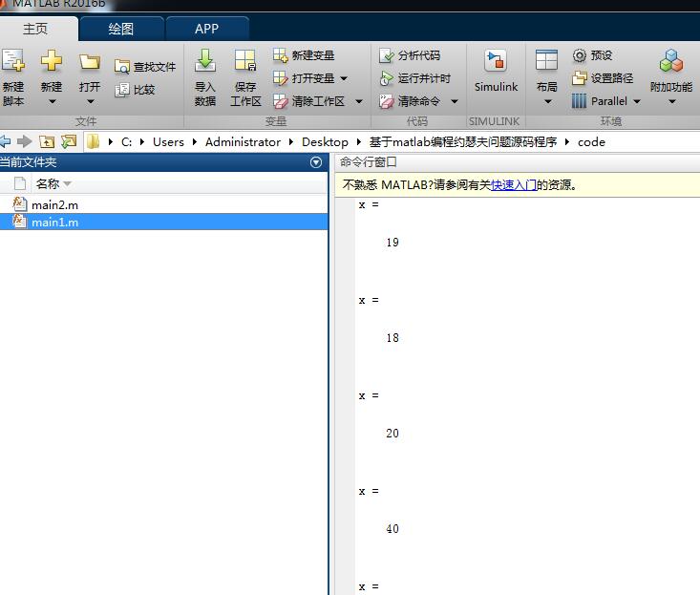The height and width of the screenshot is (595, 700).
Task: Click the Command Window (命令行窗口) title
Action: point(369,162)
